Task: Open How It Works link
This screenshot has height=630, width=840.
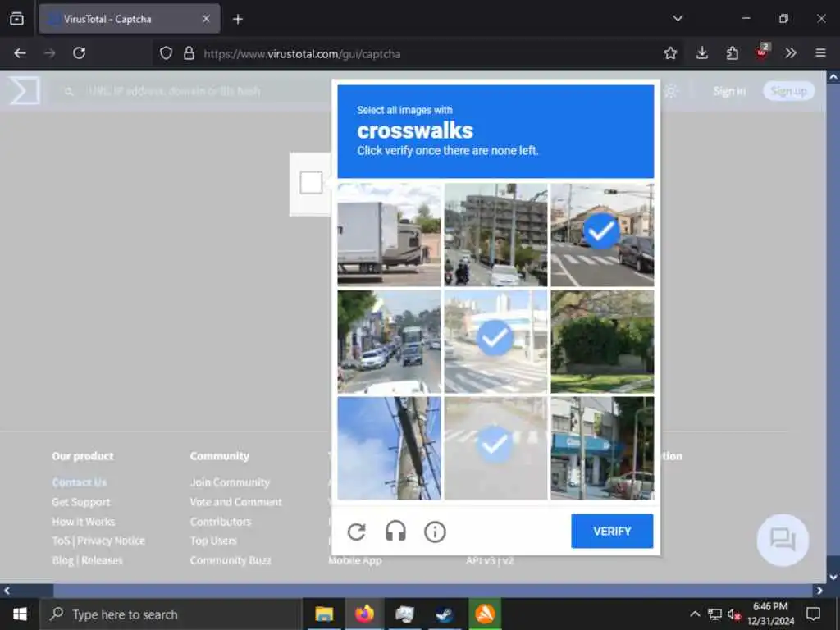Action: point(84,521)
